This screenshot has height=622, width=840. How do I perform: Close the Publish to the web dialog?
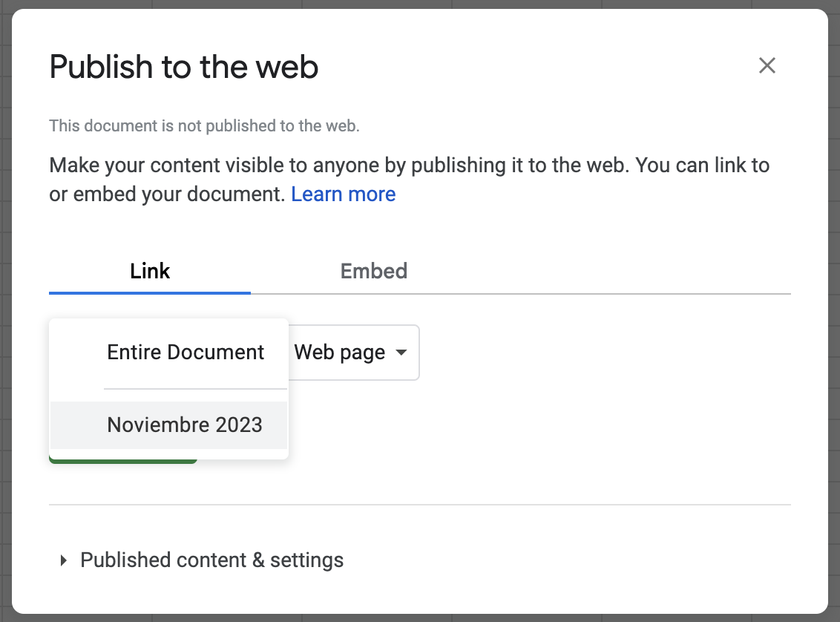tap(767, 65)
